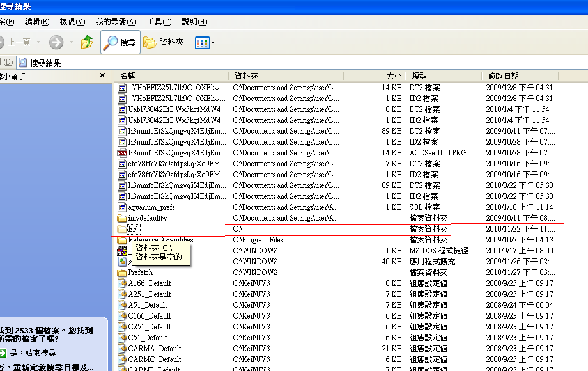The height and width of the screenshot is (371, 588).
Task: Select the 40 KB 應用程式擴充 file icon
Action: (121, 262)
